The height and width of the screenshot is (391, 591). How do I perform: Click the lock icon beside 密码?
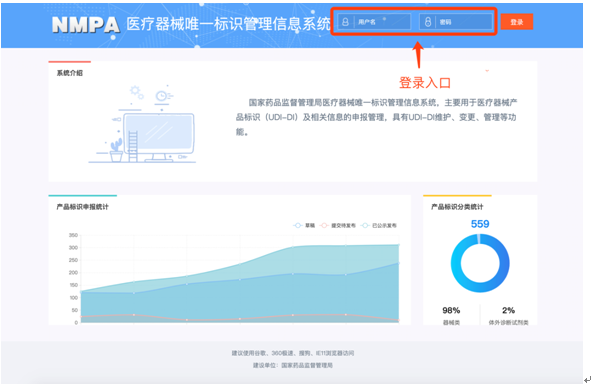428,22
